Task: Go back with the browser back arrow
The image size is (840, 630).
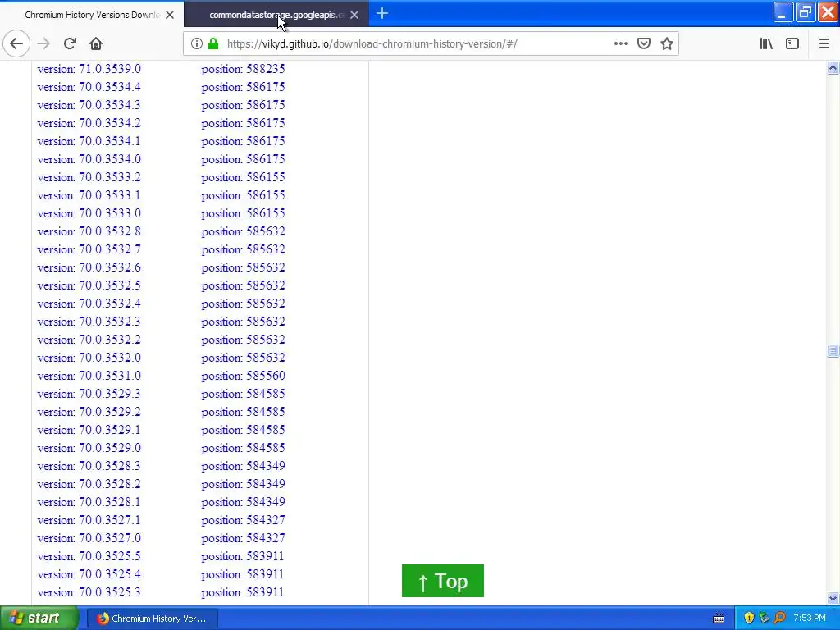Action: (x=16, y=44)
